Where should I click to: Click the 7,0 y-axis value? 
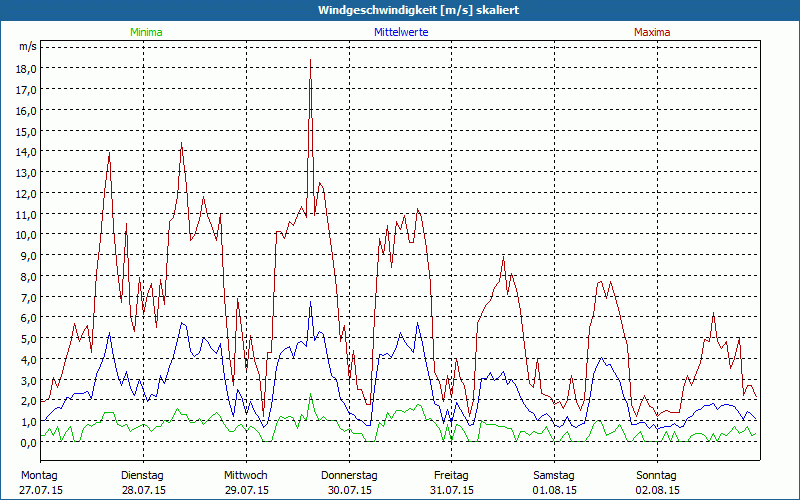(29, 297)
